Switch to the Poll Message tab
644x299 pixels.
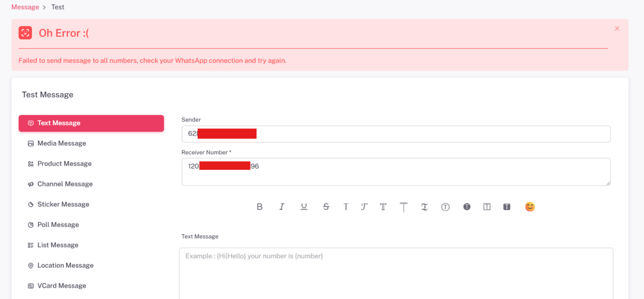(x=58, y=225)
